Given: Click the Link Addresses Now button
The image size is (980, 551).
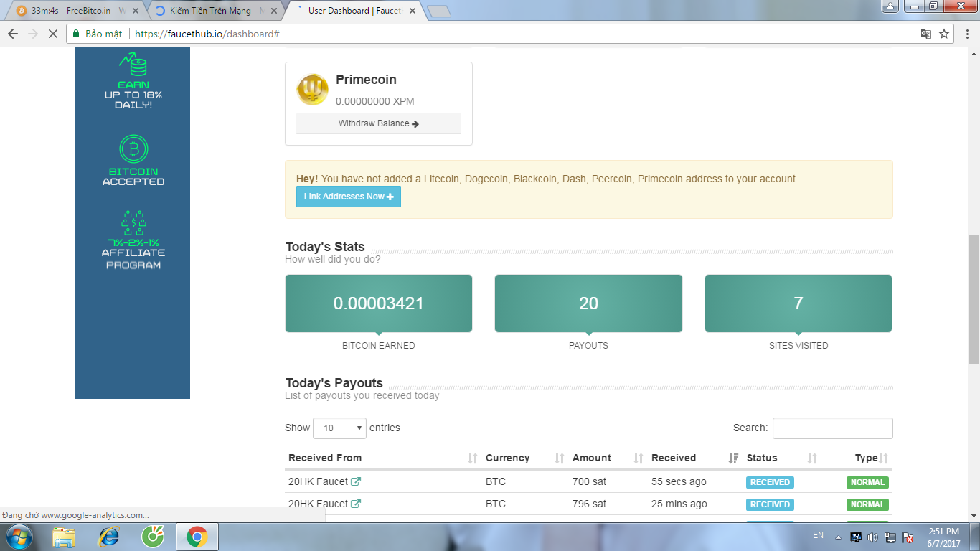Looking at the screenshot, I should (x=349, y=197).
